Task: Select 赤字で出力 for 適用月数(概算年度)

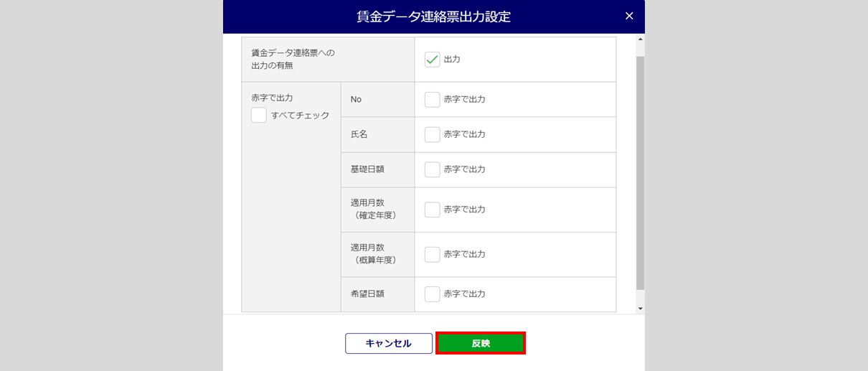Action: 432,254
